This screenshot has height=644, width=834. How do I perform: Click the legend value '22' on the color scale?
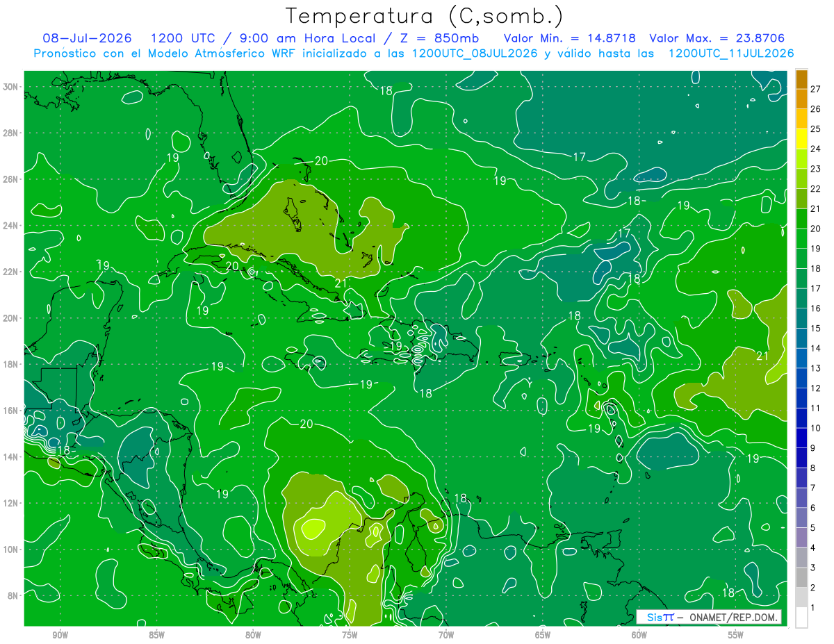pyautogui.click(x=815, y=189)
